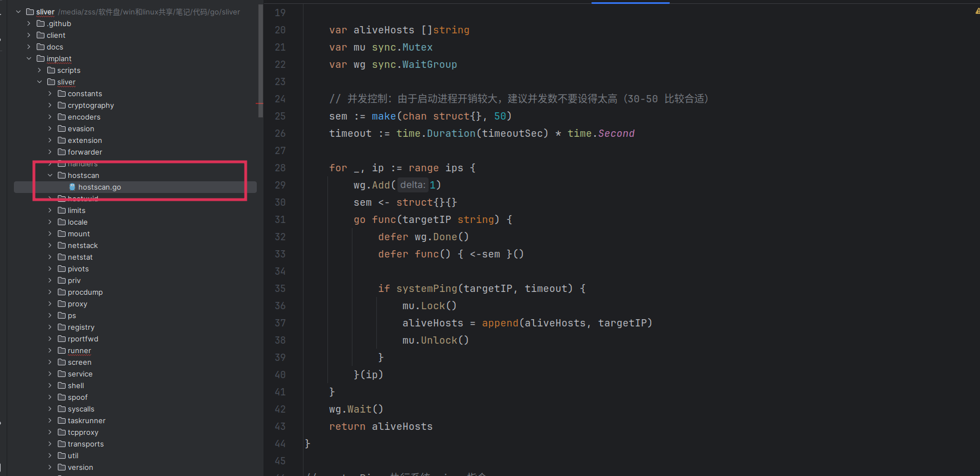Screen dimensions: 980x476
Task: Click the .github folder icon
Action: [41, 23]
